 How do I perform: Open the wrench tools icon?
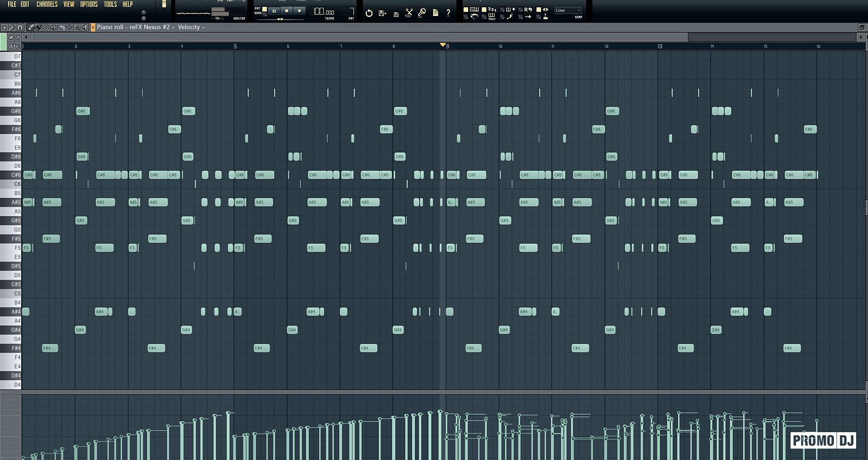pyautogui.click(x=12, y=27)
